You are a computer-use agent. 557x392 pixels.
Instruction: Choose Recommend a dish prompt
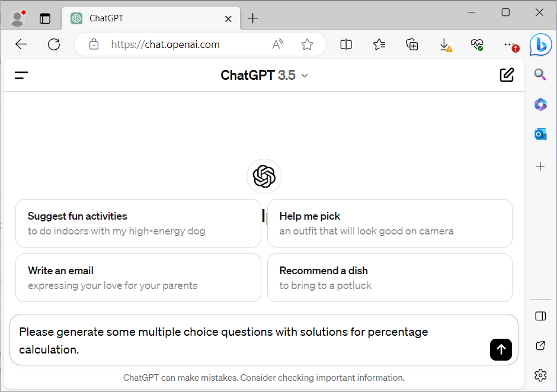click(390, 278)
